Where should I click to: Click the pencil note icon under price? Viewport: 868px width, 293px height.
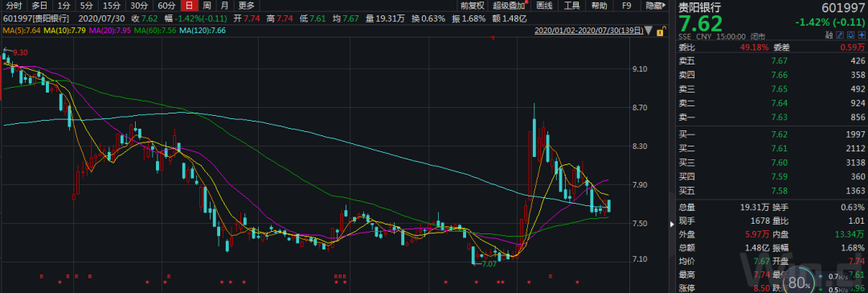click(840, 35)
